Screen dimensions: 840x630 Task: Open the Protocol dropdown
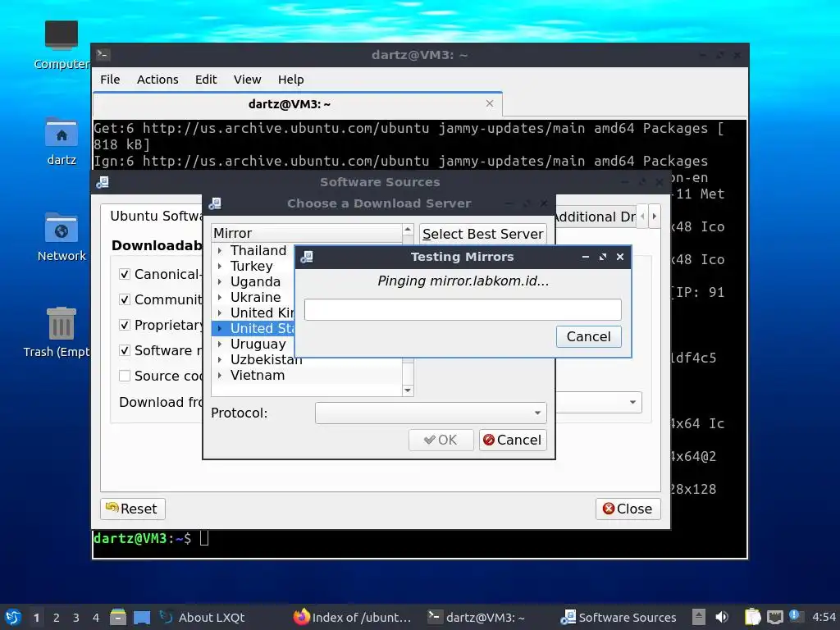click(x=431, y=413)
